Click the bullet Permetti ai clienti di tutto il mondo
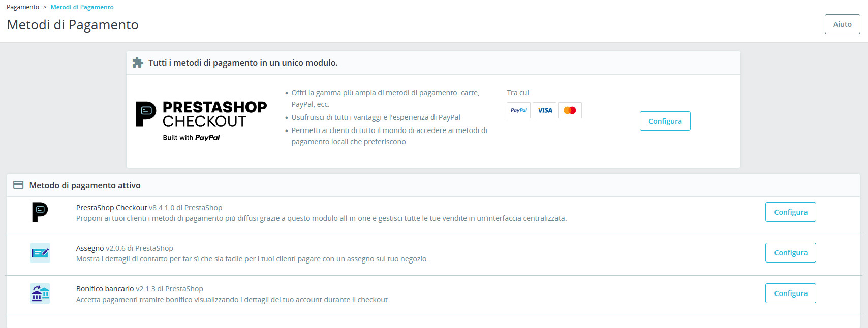Viewport: 868px width, 328px height. (389, 136)
